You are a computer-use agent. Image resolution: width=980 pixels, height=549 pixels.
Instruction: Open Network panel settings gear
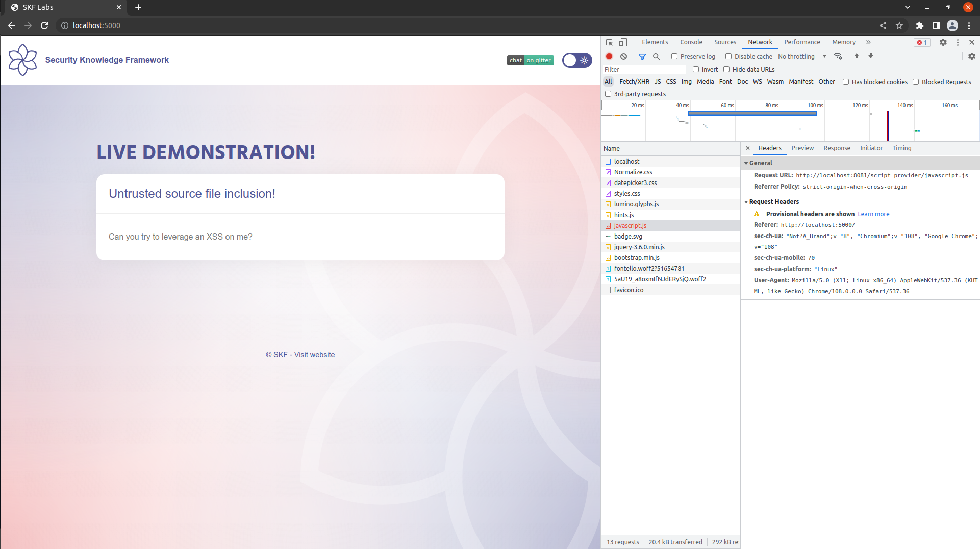pos(972,56)
